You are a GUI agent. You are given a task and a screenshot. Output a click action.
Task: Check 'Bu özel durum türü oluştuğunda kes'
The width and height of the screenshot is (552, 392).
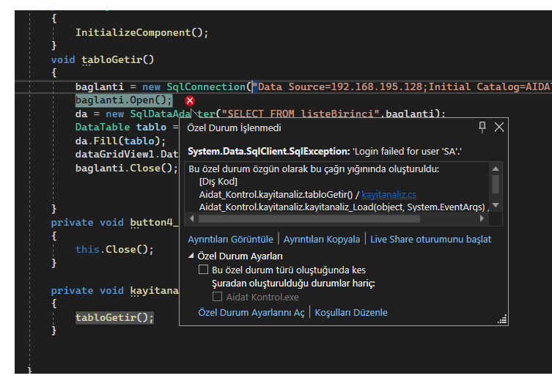203,270
